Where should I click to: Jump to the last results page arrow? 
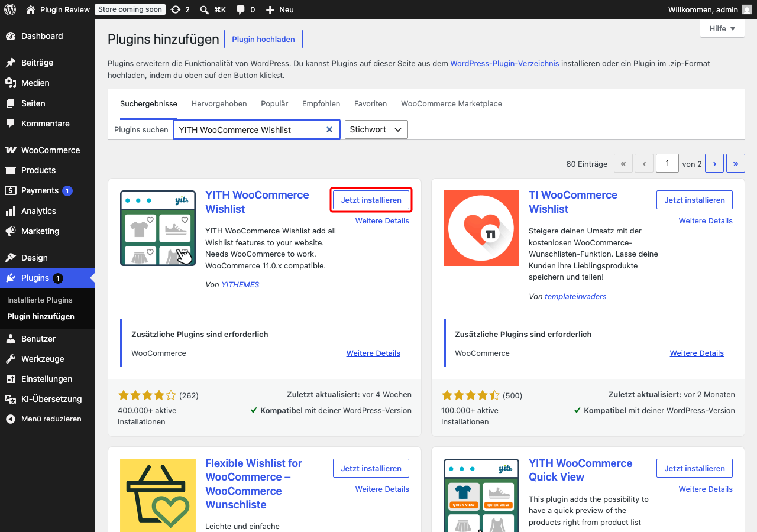coord(735,164)
